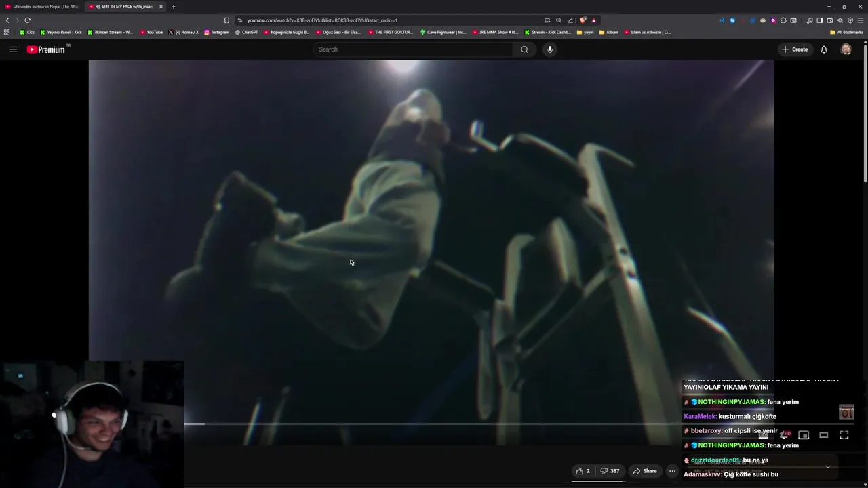Open the '(4) Home / X' bookmark

[x=183, y=32]
